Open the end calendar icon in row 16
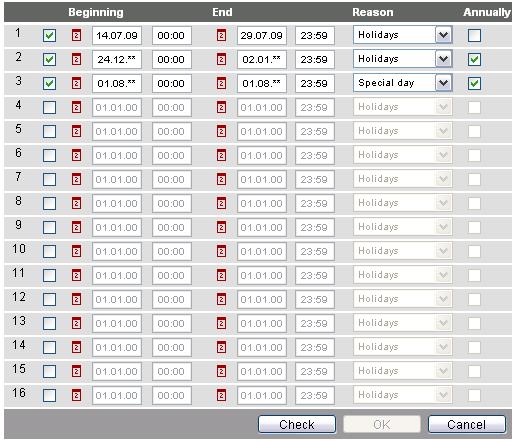Viewport: 514px width, 442px height. 221,395
